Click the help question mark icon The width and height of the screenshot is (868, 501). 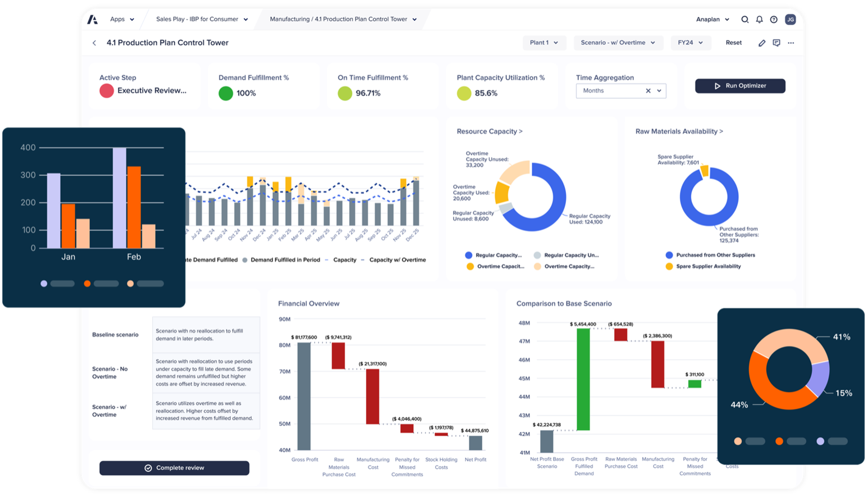click(x=774, y=20)
